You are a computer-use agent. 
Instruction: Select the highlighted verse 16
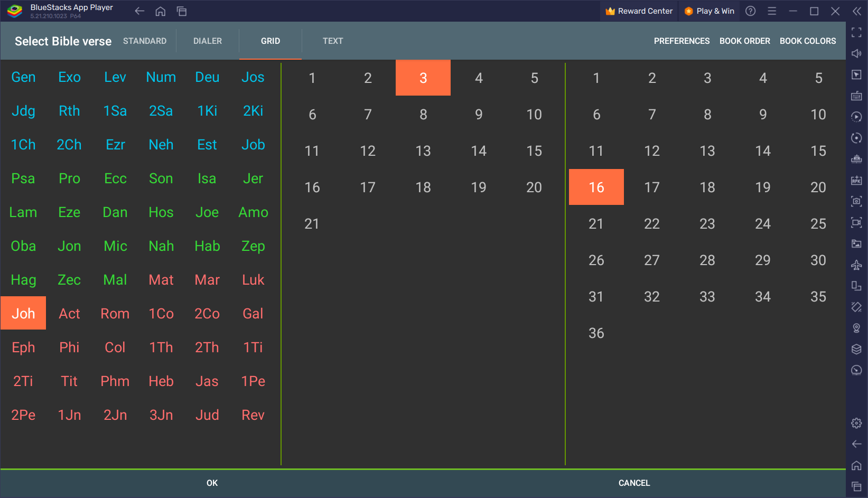click(596, 187)
